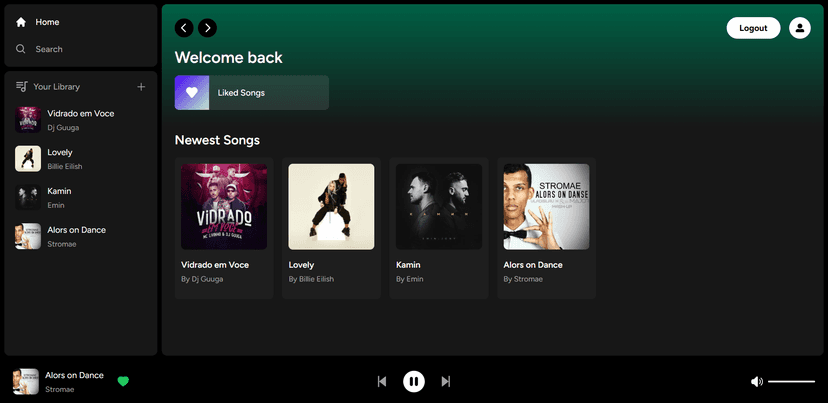The width and height of the screenshot is (828, 403).
Task: Pause the current song
Action: [x=414, y=381]
